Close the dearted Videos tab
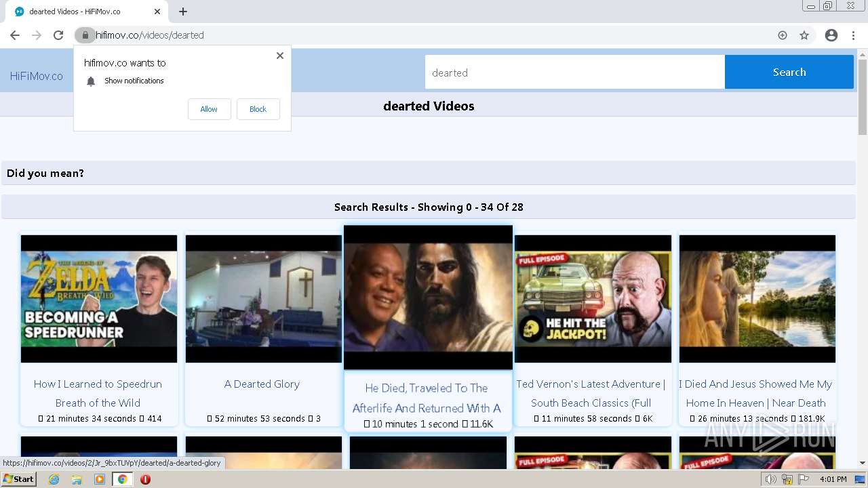Image resolution: width=868 pixels, height=488 pixels. tap(157, 12)
